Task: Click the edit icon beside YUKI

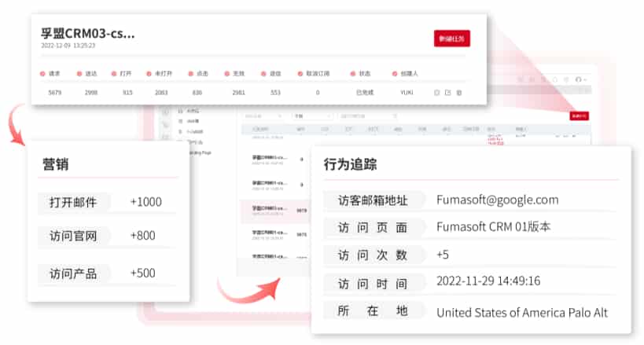Action: pyautogui.click(x=448, y=93)
